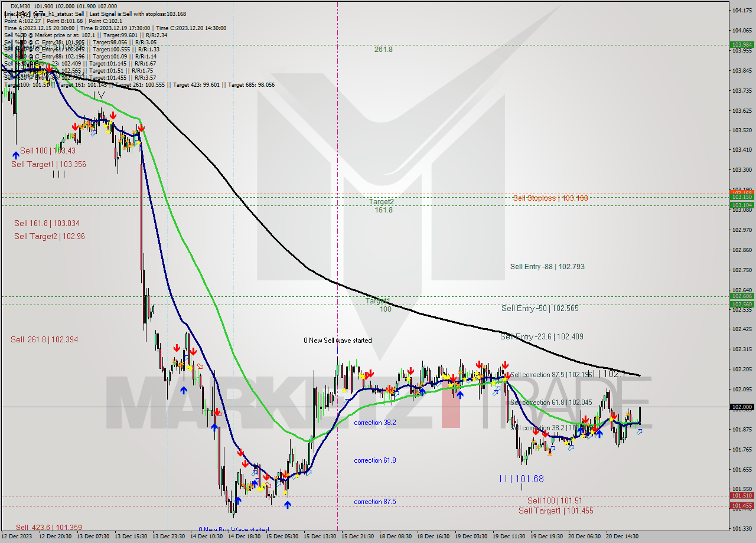
Task: Select the '20 Dec 14:30' time axis label
Action: point(623,537)
